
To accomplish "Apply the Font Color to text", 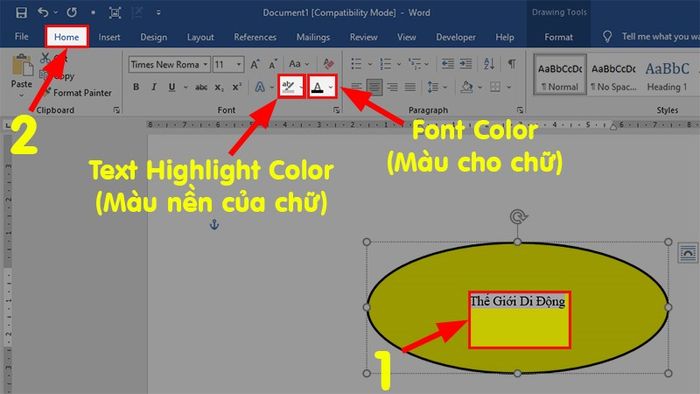I will [317, 87].
